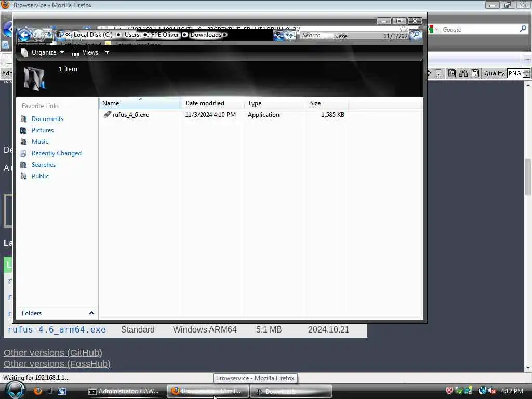The width and height of the screenshot is (532, 399).
Task: Click the bookmark icon in Firefox toolbar
Action: click(438, 73)
